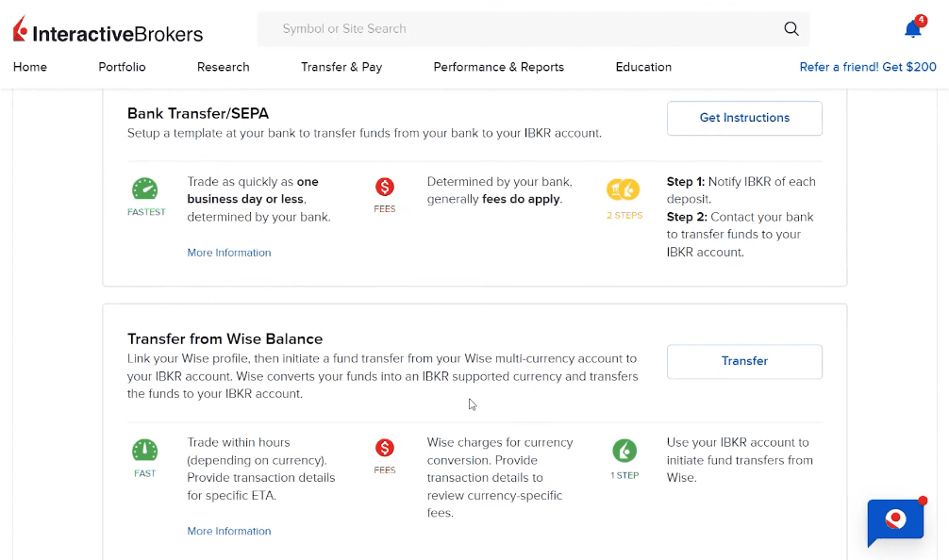Open the Portfolio menu
949x560 pixels.
(x=122, y=67)
